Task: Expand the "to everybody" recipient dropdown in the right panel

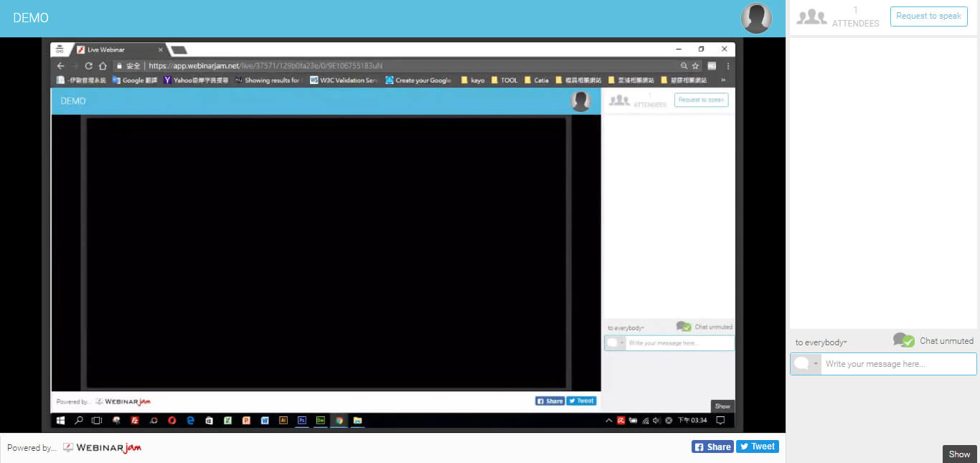Action: pos(821,343)
